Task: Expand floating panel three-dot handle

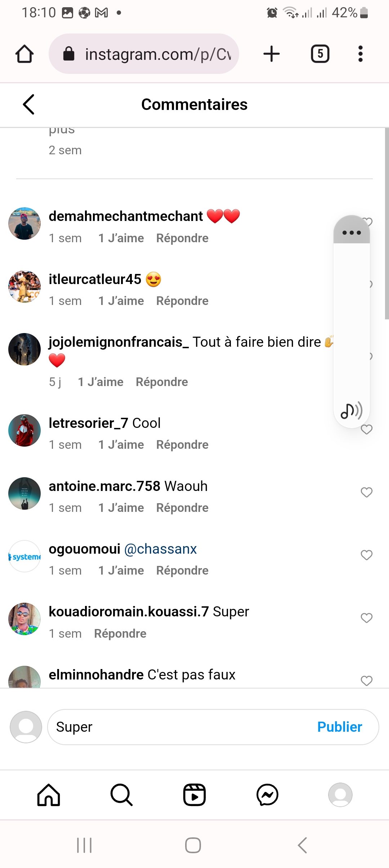Action: pyautogui.click(x=352, y=232)
